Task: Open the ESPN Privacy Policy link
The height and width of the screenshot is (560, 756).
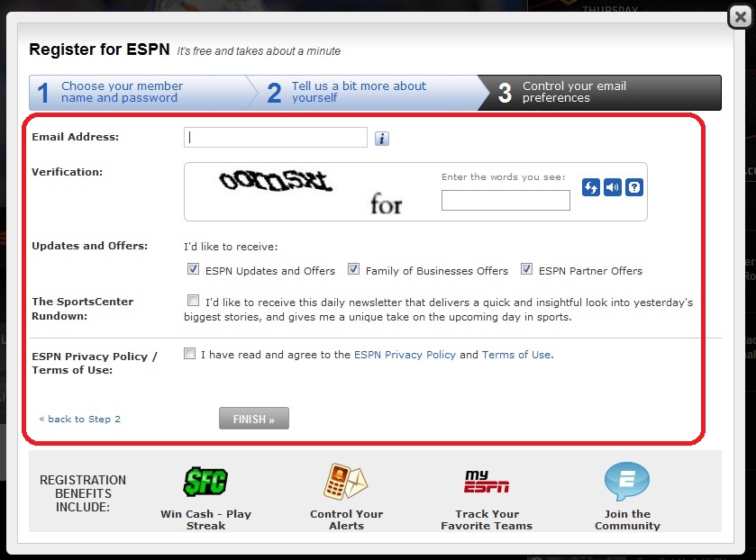Action: (x=404, y=354)
